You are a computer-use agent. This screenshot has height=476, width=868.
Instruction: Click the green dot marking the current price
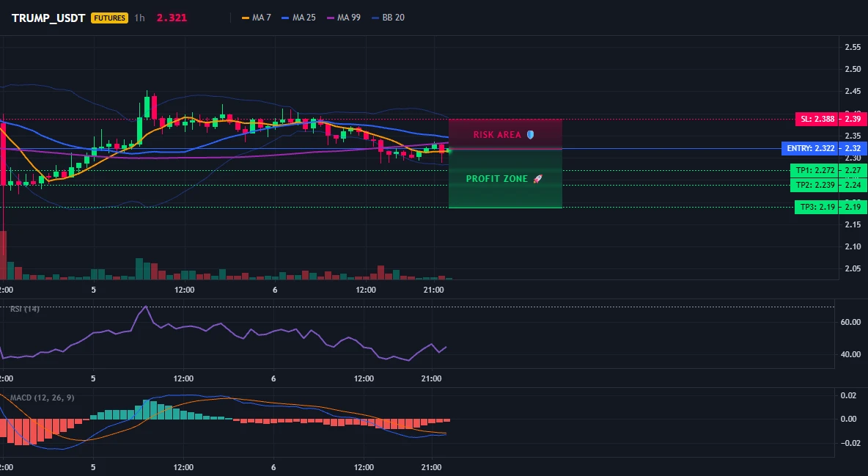(449, 150)
